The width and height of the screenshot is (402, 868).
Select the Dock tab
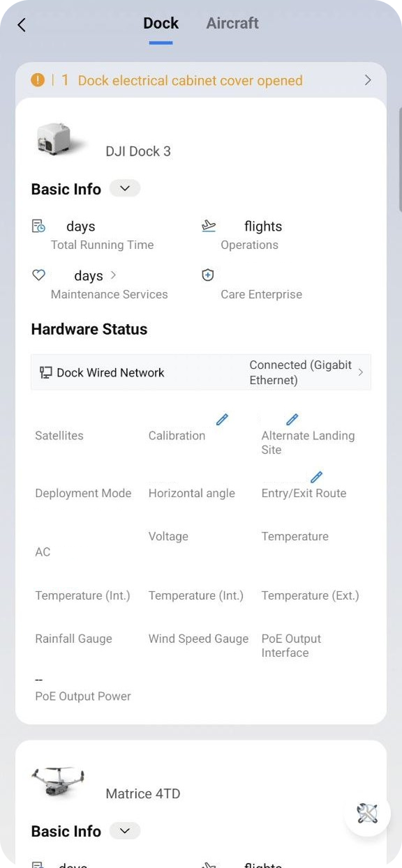click(x=161, y=23)
